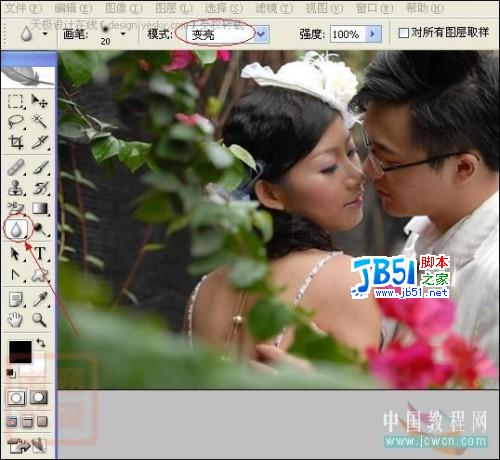Screen dimensions: 500x460
Task: Open the 图层(L) menu
Action: (174, 8)
